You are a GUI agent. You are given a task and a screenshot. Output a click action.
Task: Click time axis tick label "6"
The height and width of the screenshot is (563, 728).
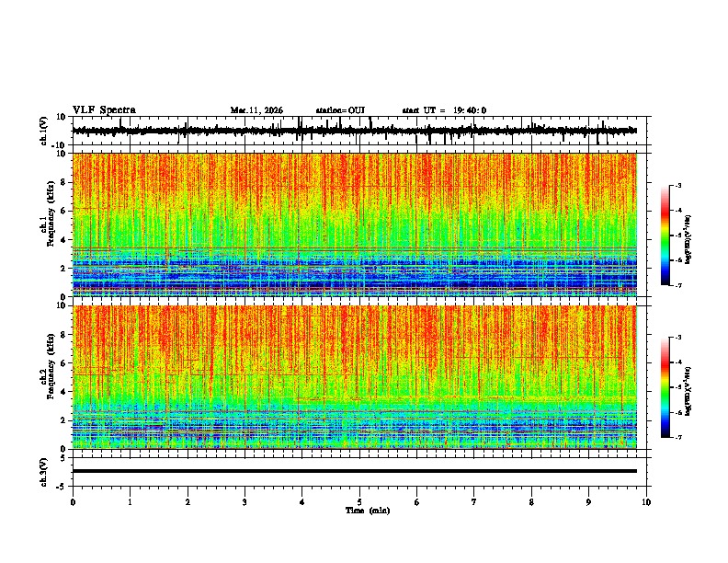click(416, 502)
